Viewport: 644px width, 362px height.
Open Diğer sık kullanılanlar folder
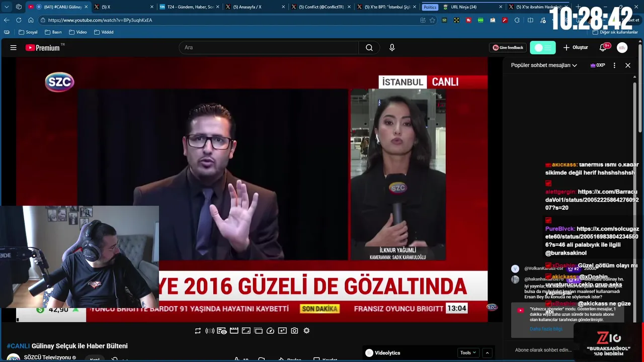pos(615,32)
